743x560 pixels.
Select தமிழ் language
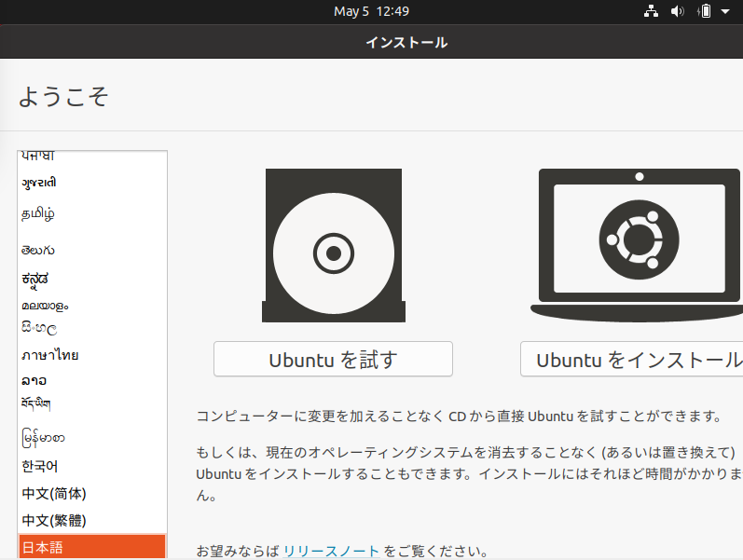[92, 214]
